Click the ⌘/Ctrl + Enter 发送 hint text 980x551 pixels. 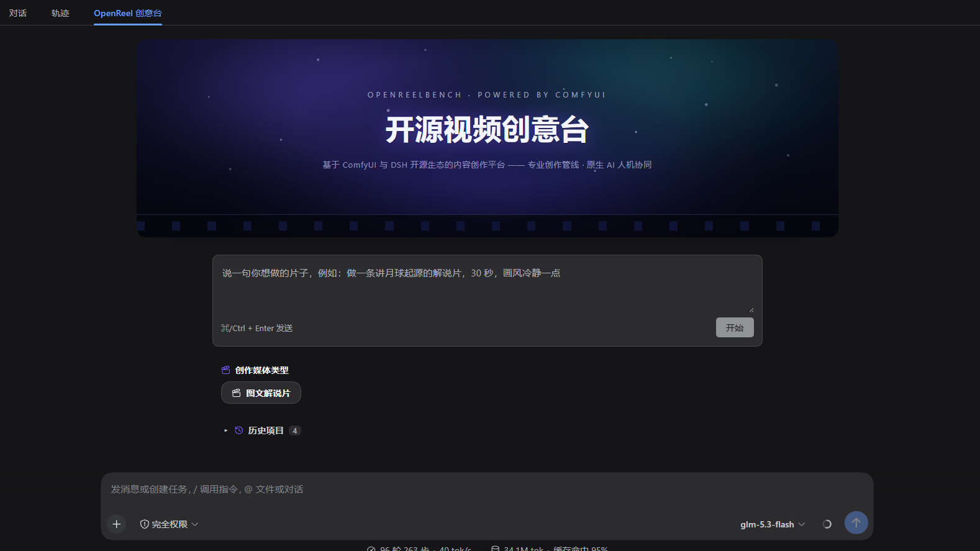[x=257, y=328]
